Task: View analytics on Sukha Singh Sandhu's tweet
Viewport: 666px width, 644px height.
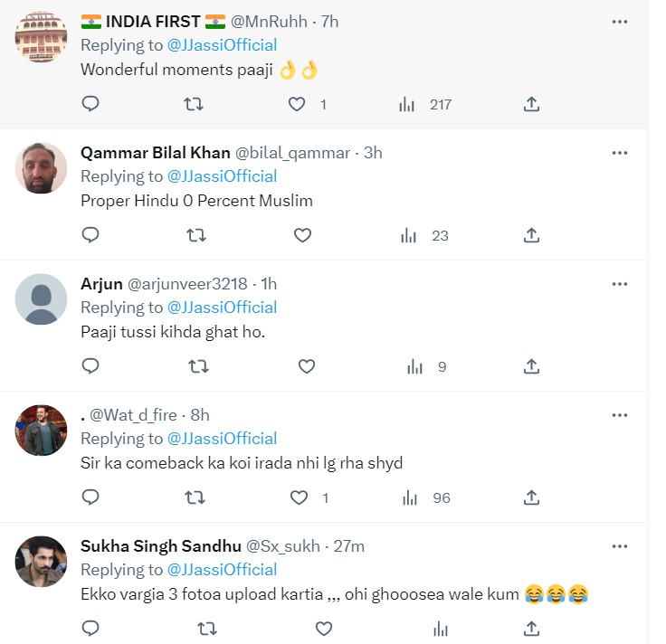Action: pos(441,628)
